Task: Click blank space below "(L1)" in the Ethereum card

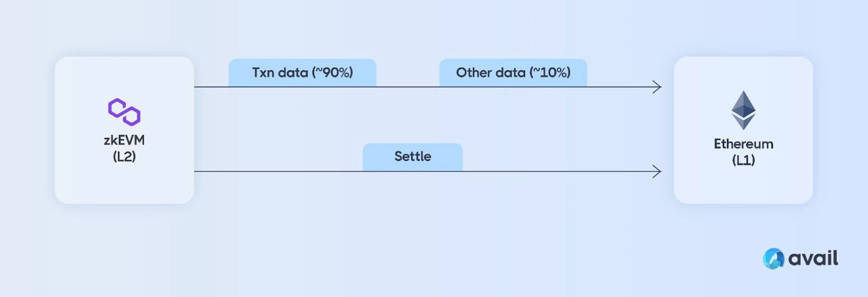Action: pyautogui.click(x=743, y=185)
